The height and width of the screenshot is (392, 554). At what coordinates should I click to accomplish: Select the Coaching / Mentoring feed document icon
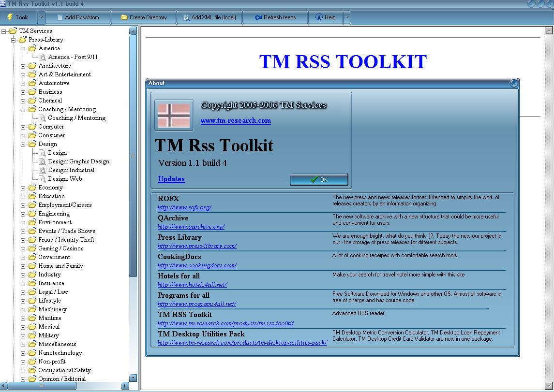[x=42, y=118]
